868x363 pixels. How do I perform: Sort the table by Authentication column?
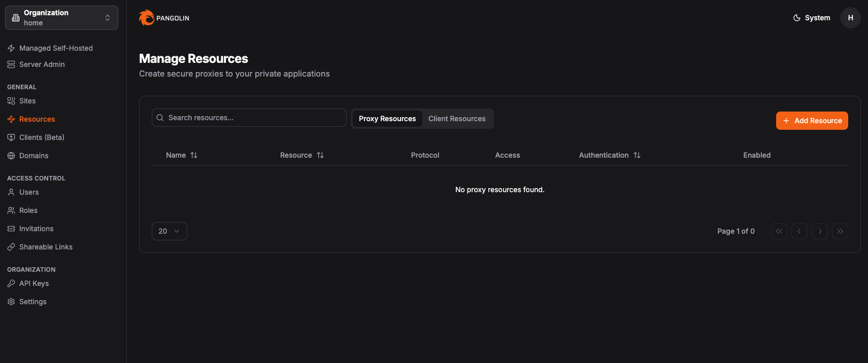pyautogui.click(x=610, y=155)
